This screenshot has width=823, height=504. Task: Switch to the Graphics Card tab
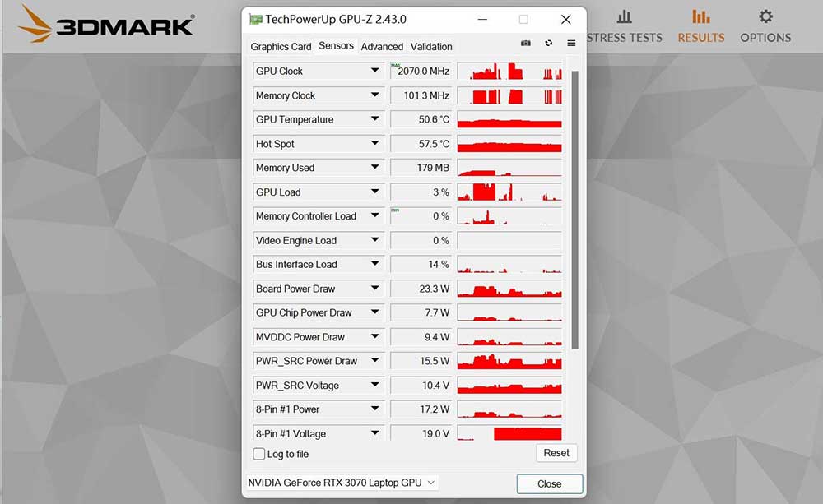click(x=281, y=47)
